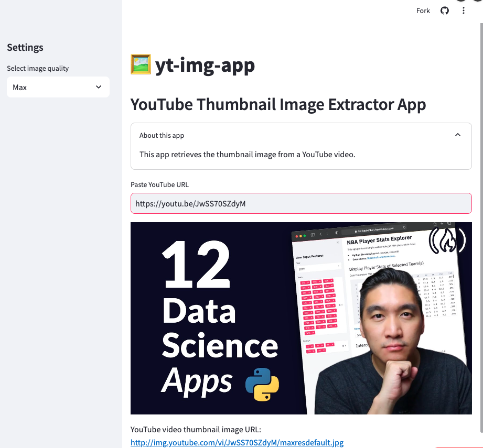Collapse the About this app expander

coord(301,135)
